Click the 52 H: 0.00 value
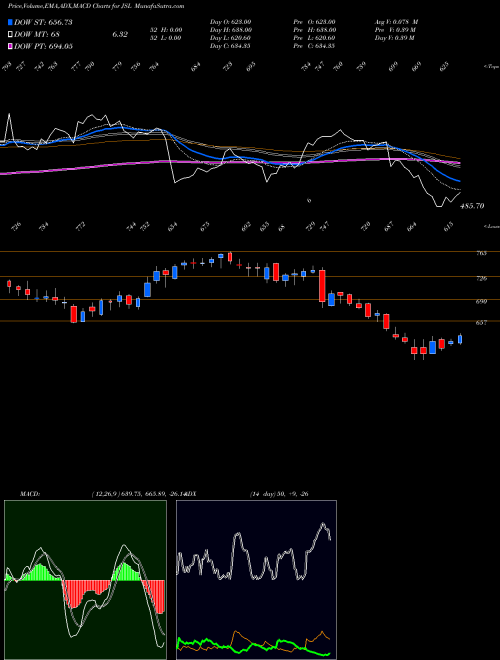 coord(166,30)
